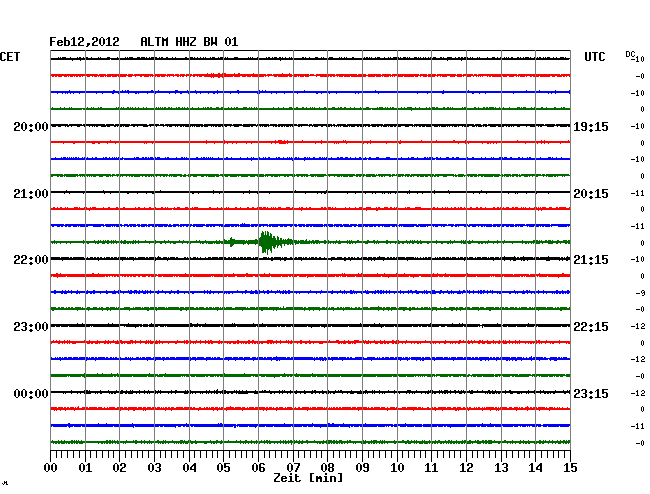Click the UTC time label "21:15"
The image size is (650, 494).
point(591,260)
